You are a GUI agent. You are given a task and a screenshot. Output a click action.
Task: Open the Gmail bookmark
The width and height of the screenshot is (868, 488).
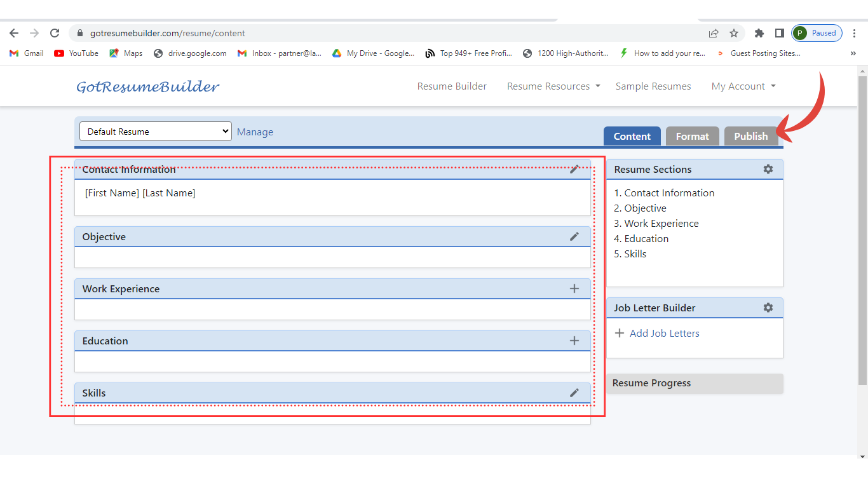pyautogui.click(x=27, y=53)
